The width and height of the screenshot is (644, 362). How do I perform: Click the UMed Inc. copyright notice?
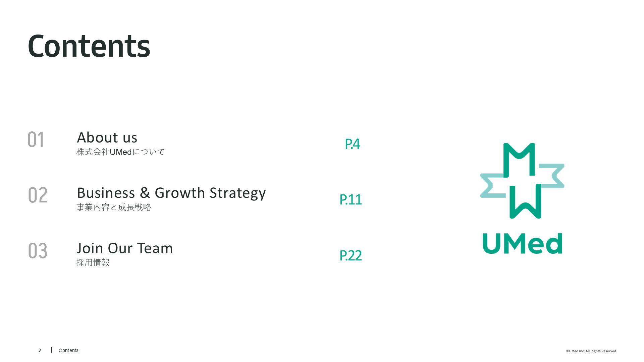pyautogui.click(x=591, y=351)
